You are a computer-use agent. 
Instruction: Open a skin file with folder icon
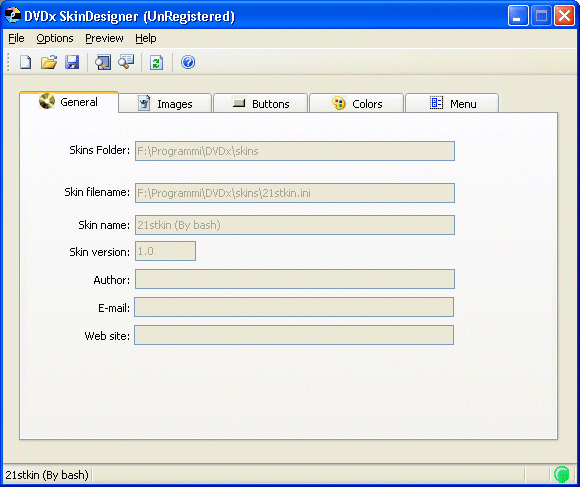pos(49,62)
